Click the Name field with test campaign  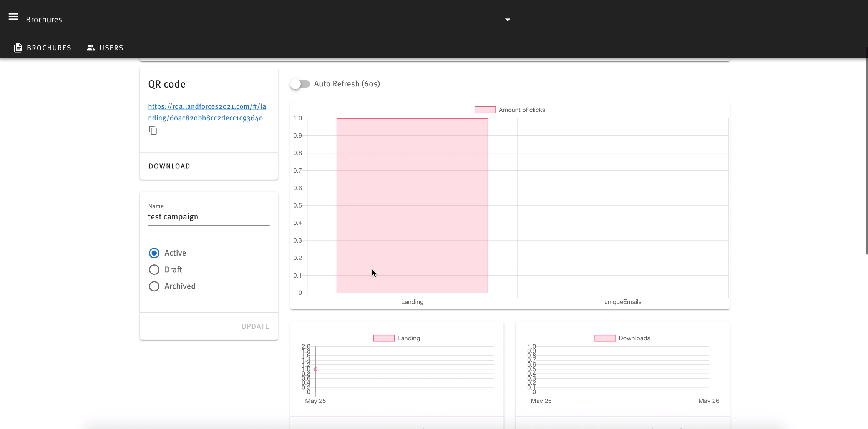(209, 217)
